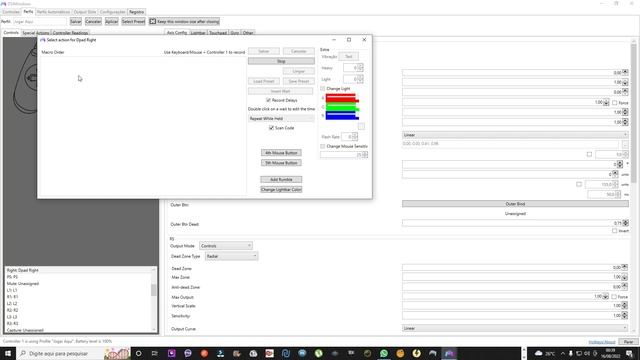
Task: Open the RS Output Curve Linear dropdown
Action: point(515,328)
